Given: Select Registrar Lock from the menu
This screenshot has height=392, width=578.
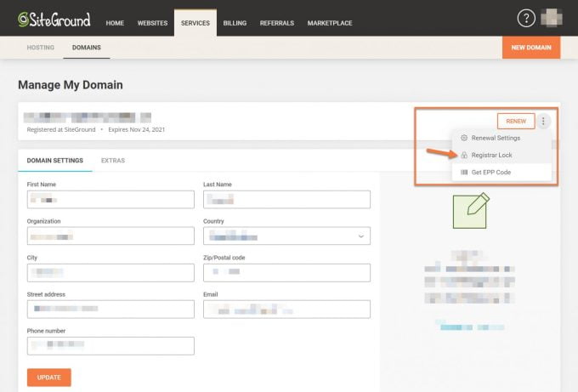Looking at the screenshot, I should [491, 155].
